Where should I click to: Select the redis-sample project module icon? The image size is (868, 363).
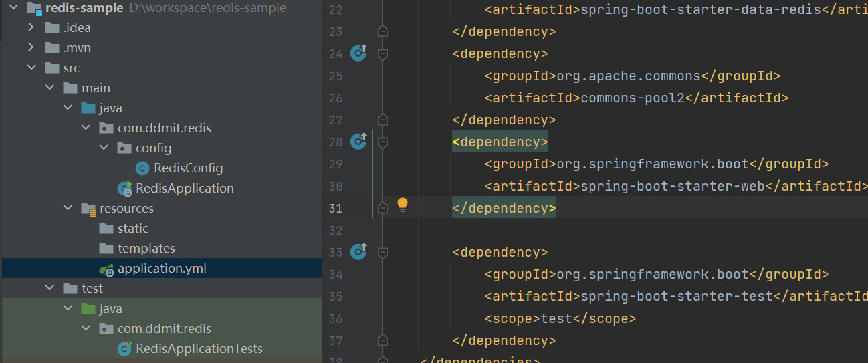(33, 8)
